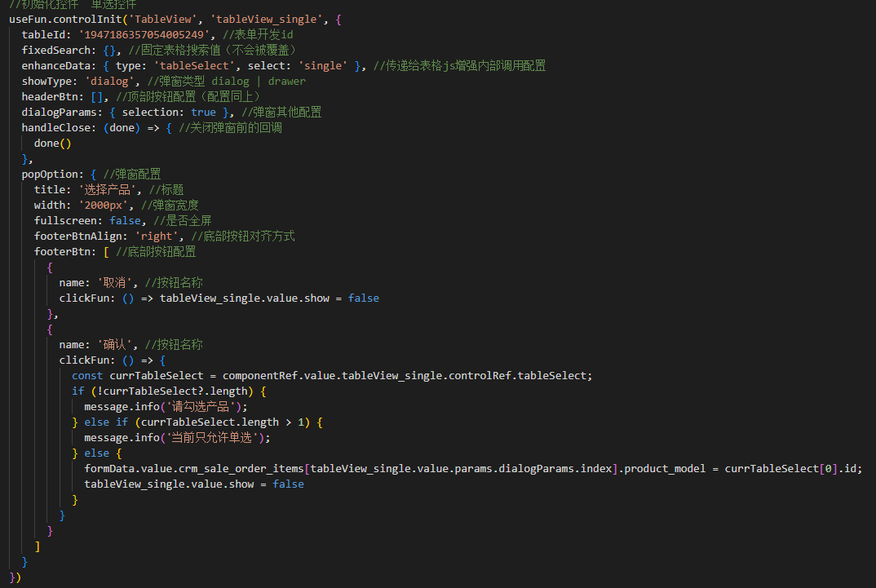
Task: Click the fullscreen false value
Action: tap(124, 220)
